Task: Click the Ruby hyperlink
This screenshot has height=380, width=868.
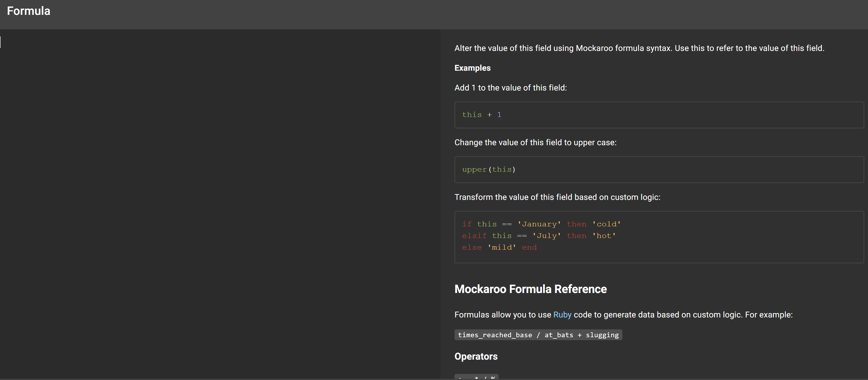Action: 562,315
